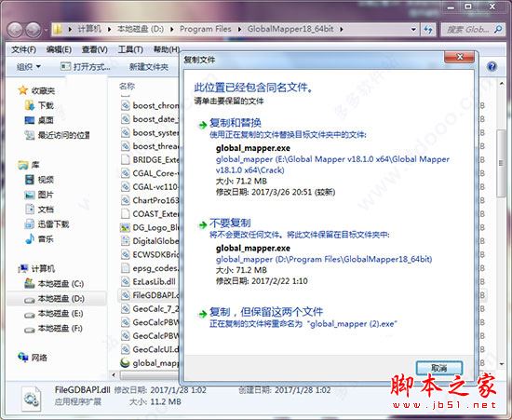Click the 计算机 breadcrumb in address bar
The width and height of the screenshot is (512, 420).
coord(89,29)
